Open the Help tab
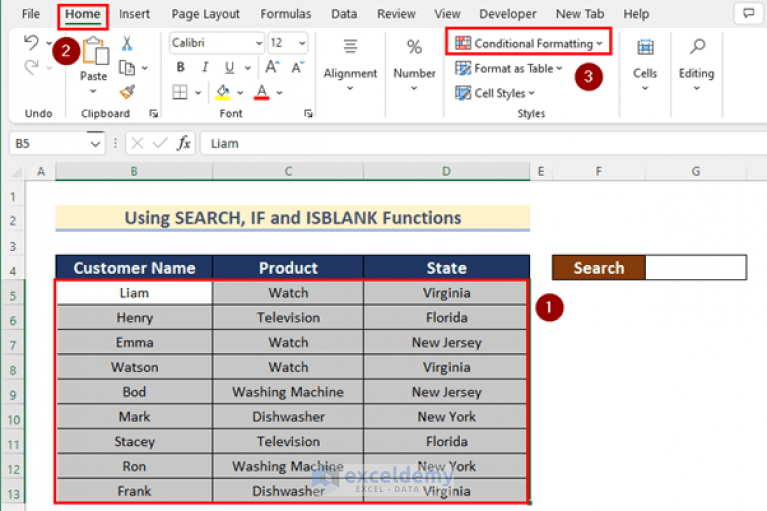 click(636, 14)
